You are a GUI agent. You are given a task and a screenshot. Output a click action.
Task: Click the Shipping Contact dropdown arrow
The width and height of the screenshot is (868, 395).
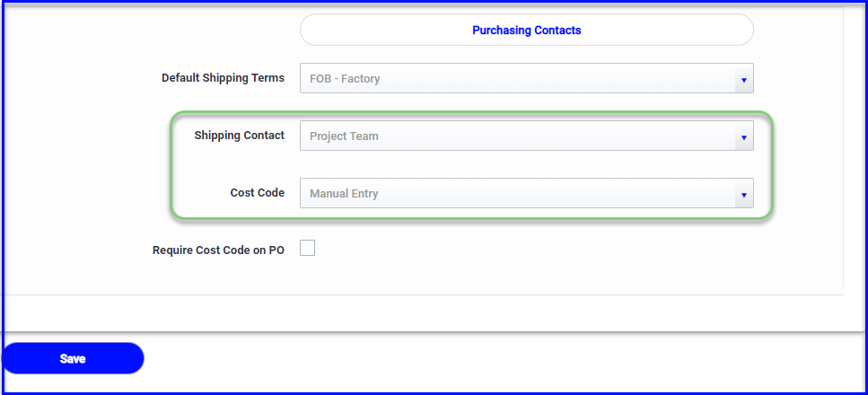[744, 136]
